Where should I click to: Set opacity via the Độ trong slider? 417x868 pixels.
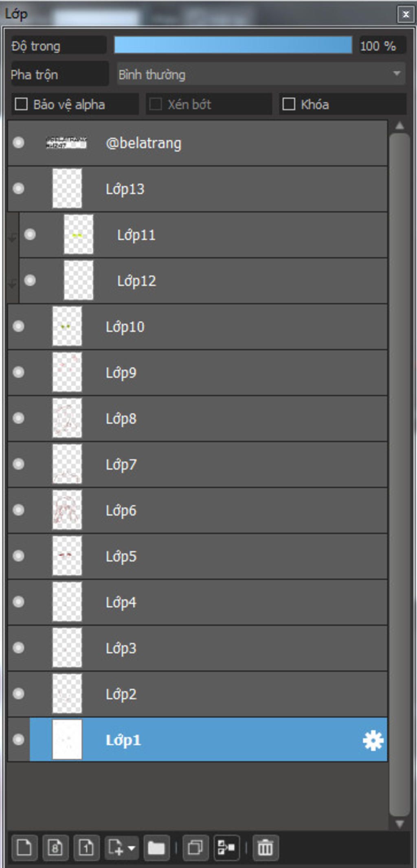pos(233,45)
